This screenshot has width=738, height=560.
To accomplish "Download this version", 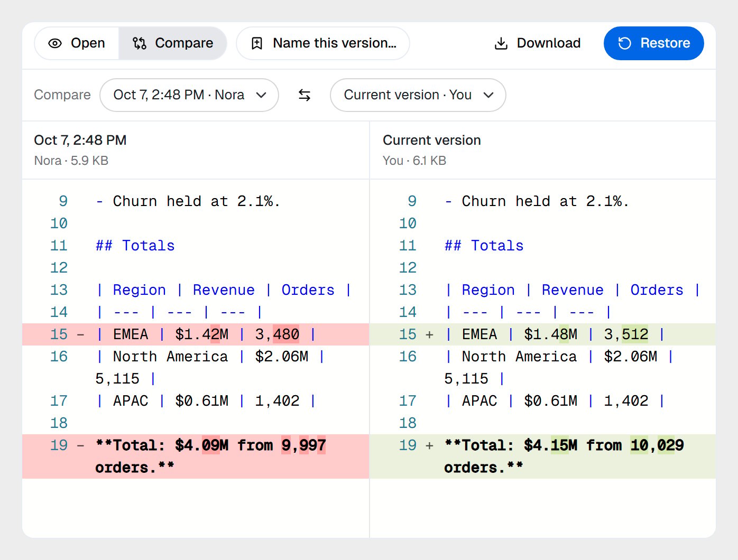I will [538, 43].
